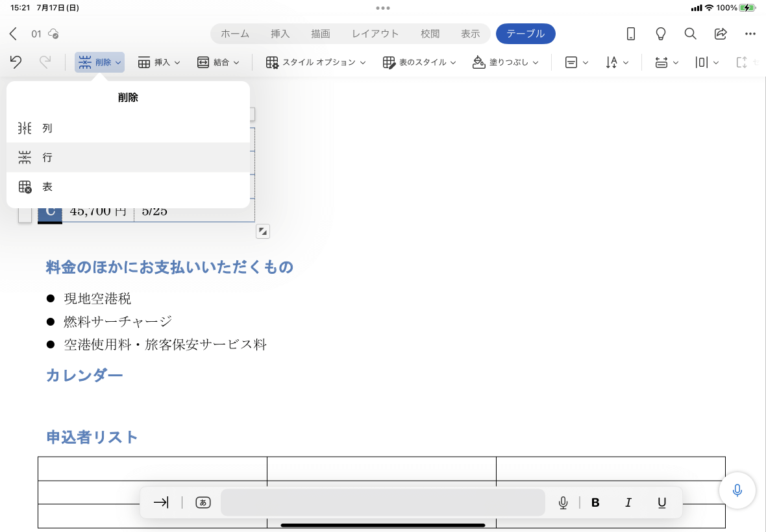The height and width of the screenshot is (532, 766).
Task: Tap the document name 01
Action: 36,34
